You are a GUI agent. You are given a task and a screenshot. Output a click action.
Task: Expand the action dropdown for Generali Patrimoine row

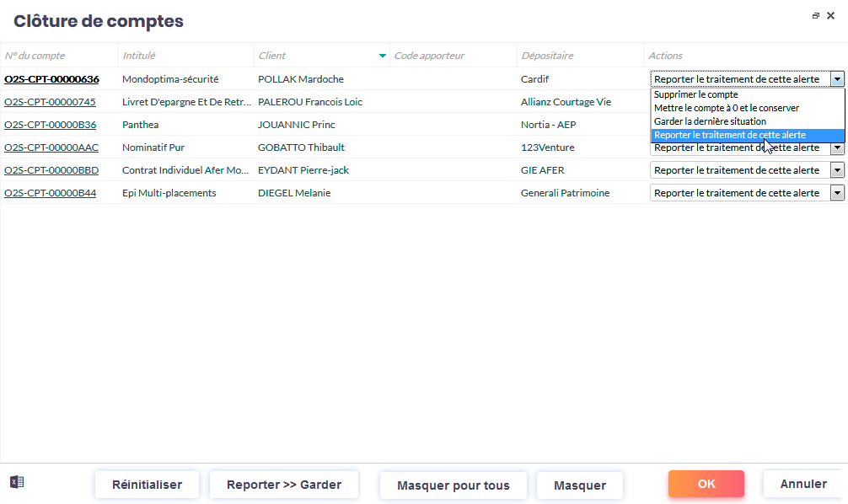pos(837,193)
